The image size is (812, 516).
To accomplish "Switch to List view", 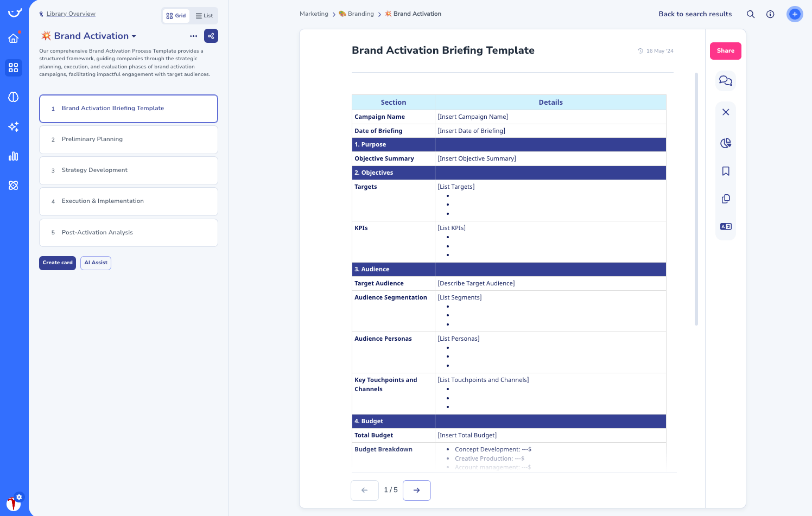I will point(204,16).
